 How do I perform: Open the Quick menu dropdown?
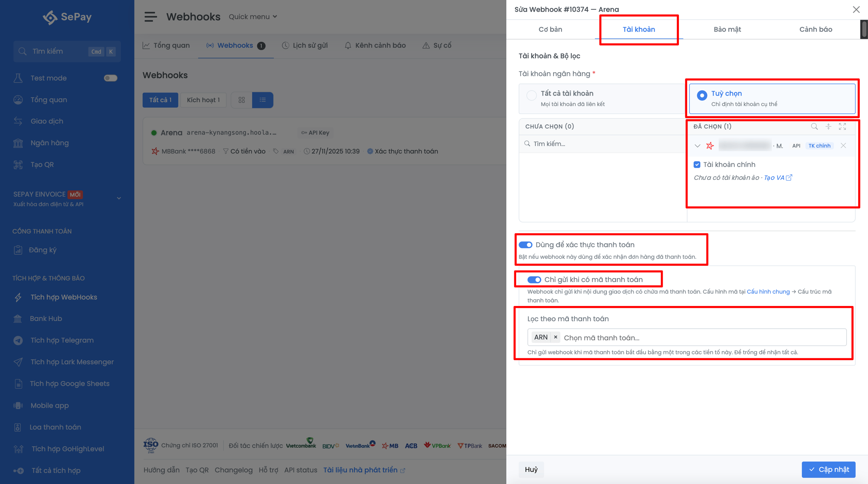253,17
